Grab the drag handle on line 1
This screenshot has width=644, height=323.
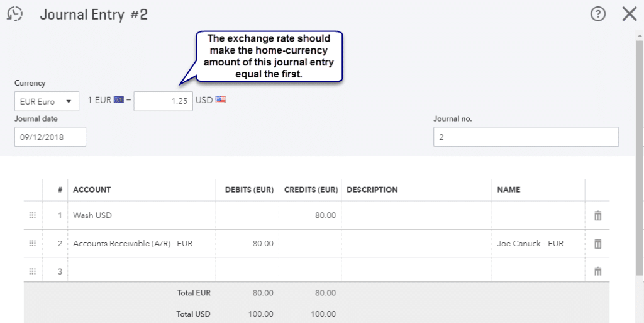pyautogui.click(x=33, y=215)
